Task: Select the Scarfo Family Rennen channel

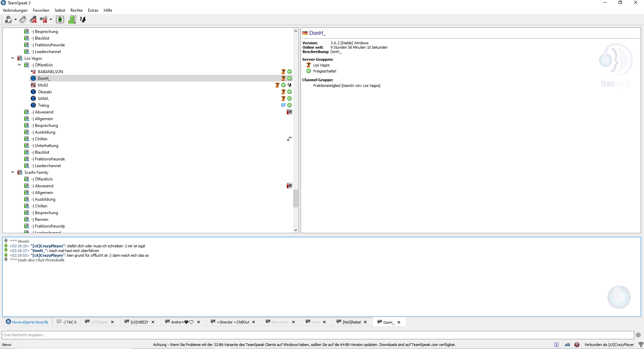Action: [41, 219]
